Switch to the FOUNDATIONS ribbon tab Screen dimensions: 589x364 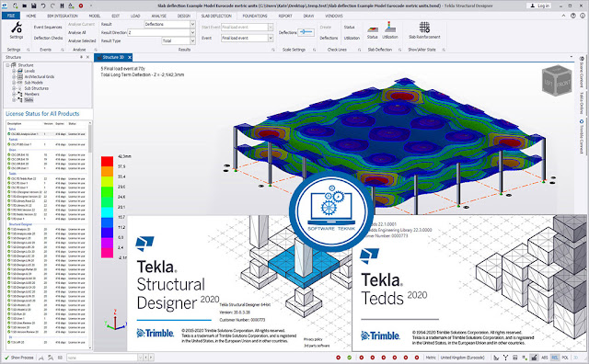pyautogui.click(x=255, y=16)
